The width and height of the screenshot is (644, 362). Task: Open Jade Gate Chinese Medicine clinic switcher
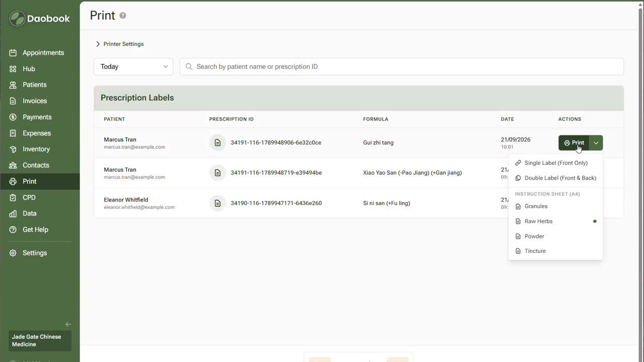click(40, 341)
